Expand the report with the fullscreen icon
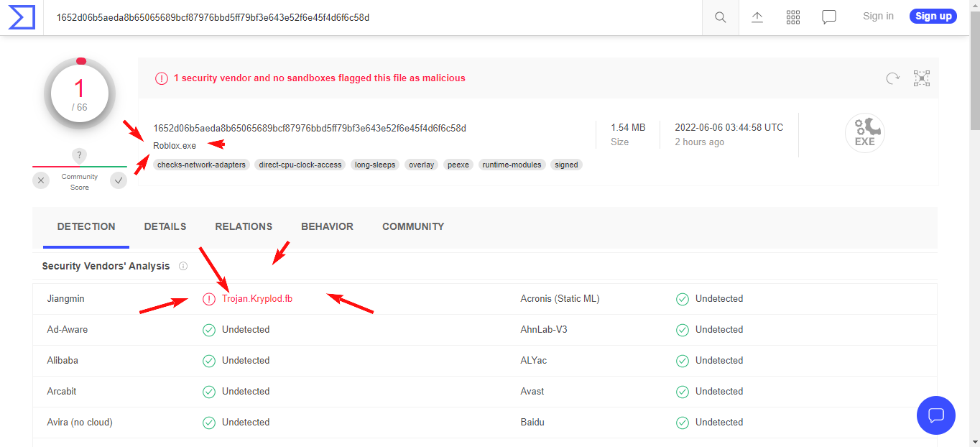Screen dimensions: 980x447 coord(921,78)
